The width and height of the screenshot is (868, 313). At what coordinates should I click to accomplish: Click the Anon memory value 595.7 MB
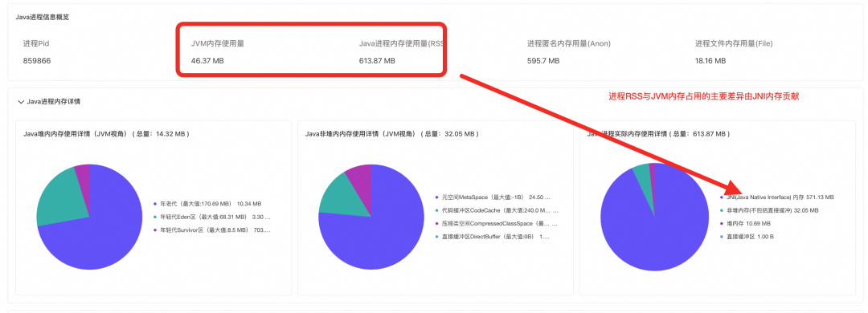543,61
